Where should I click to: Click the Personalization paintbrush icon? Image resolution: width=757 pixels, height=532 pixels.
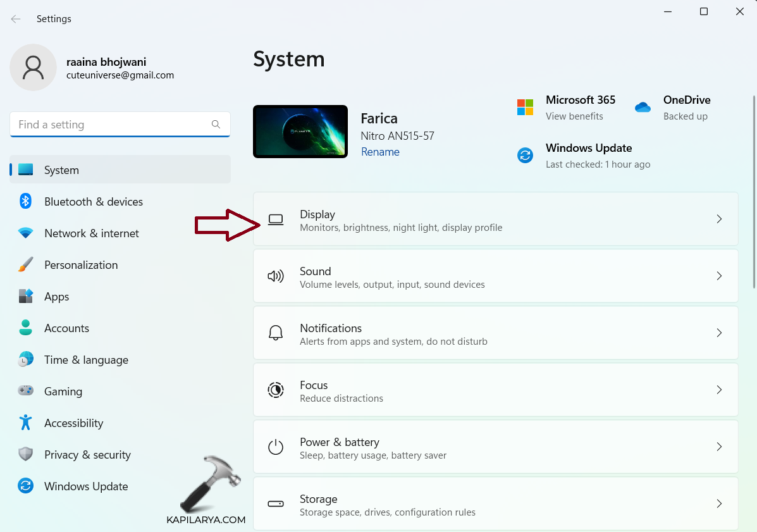pos(25,264)
